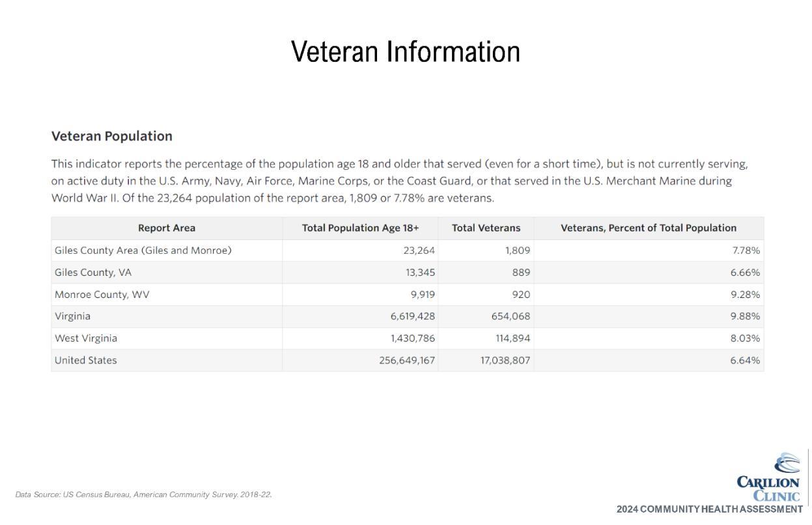
Task: Click Veterans, Percent of Total Population header
Action: point(649,228)
